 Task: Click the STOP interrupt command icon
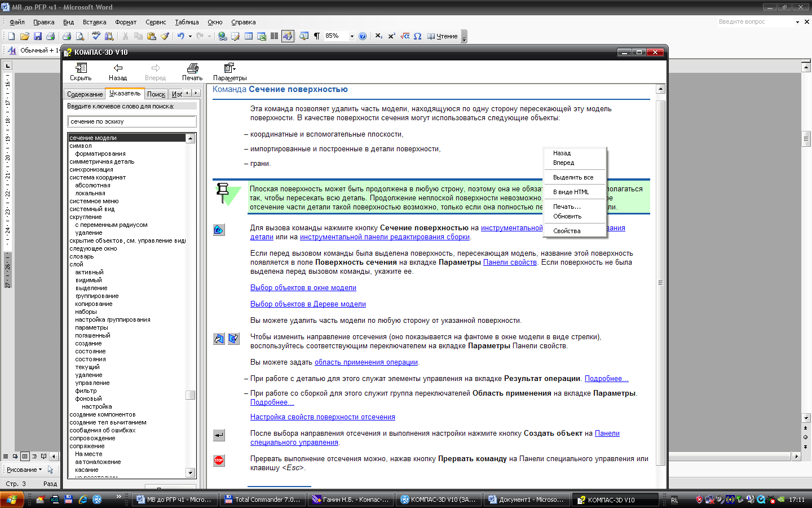tap(219, 461)
